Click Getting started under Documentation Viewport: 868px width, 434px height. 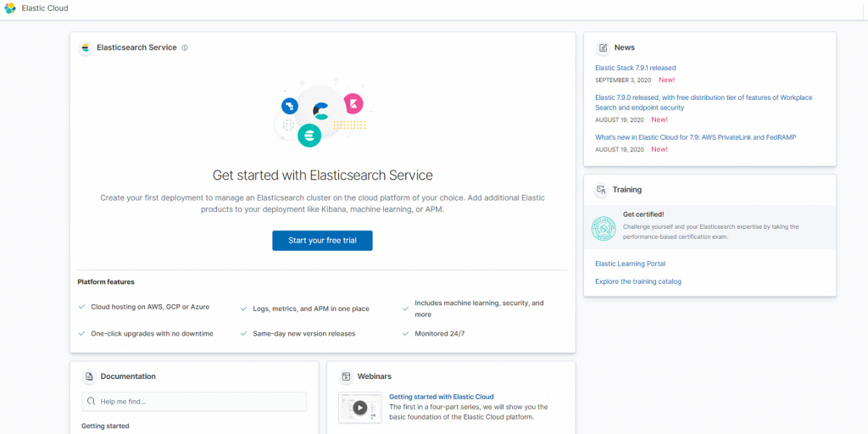(105, 426)
